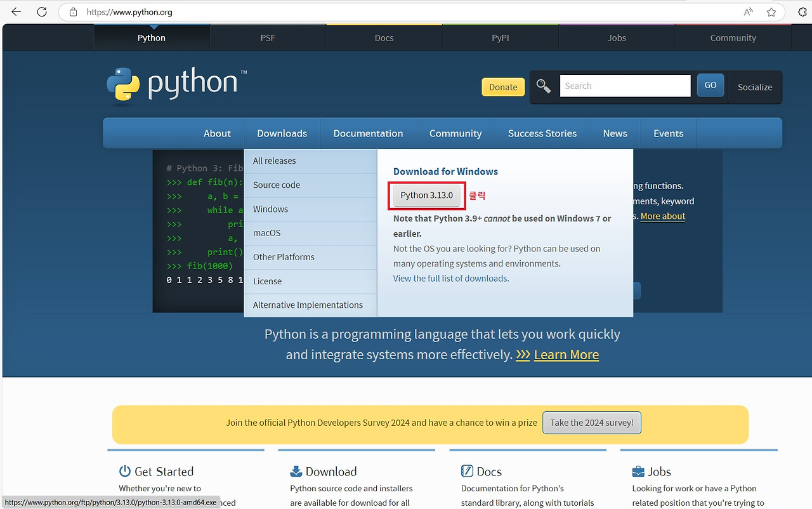The image size is (812, 509).
Task: Click the Download section arrow icon
Action: coord(296,471)
